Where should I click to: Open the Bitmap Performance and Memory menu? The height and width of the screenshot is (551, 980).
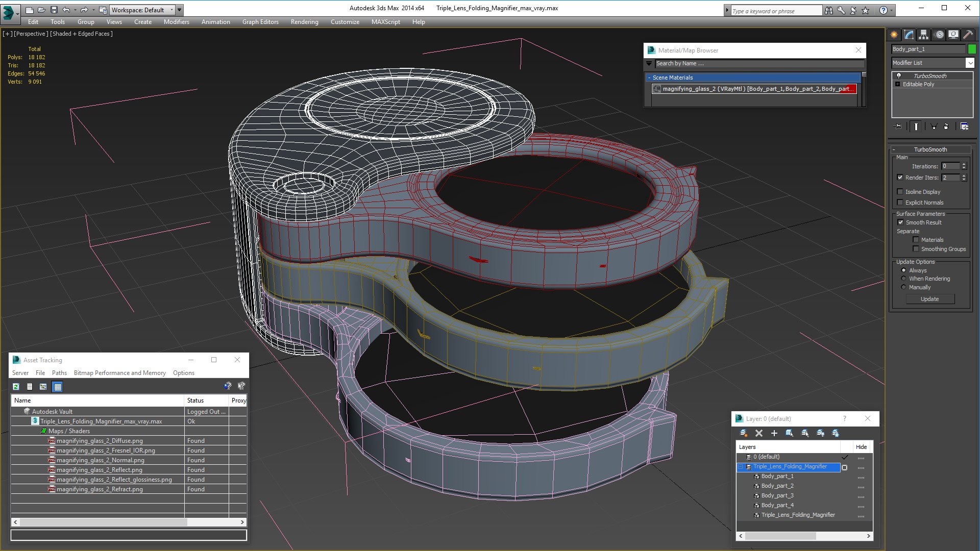pos(119,373)
